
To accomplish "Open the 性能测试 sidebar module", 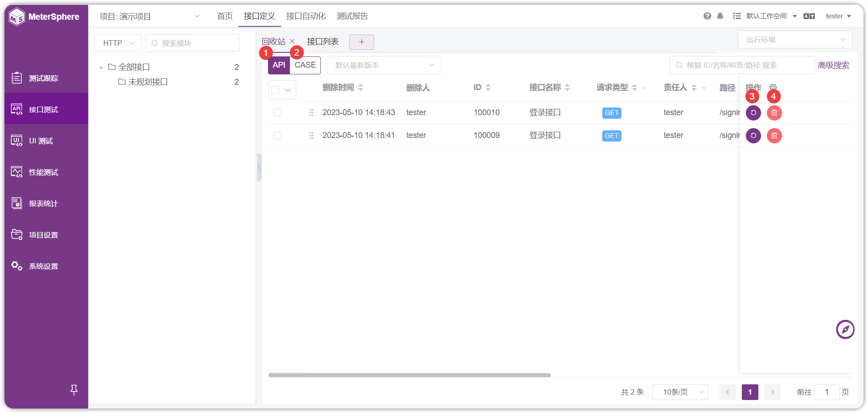I will (x=46, y=172).
